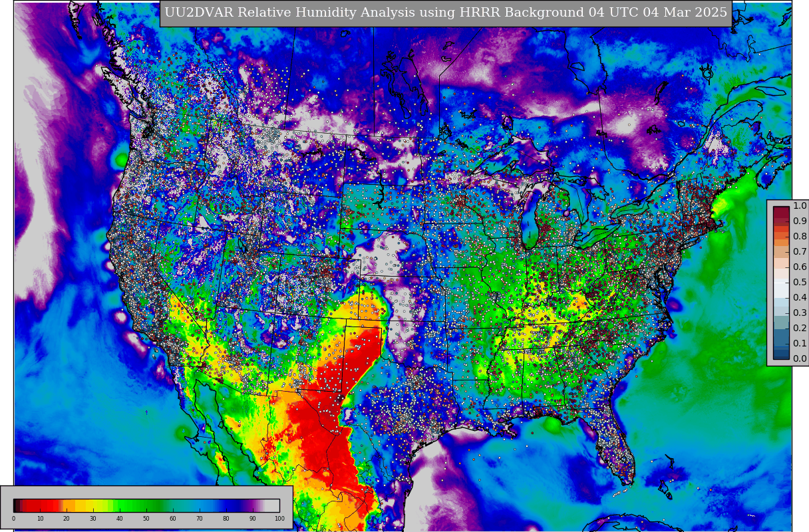Click the 1.0 label on the right colorbar
This screenshot has height=532, width=809.
[x=800, y=205]
